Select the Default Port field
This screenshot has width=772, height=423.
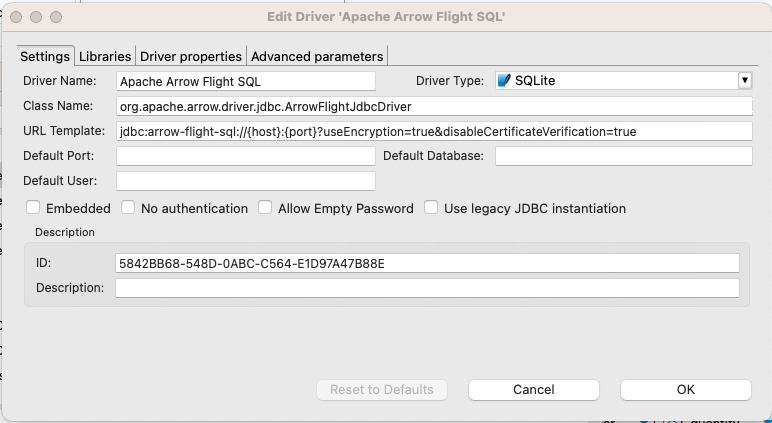[x=245, y=156]
